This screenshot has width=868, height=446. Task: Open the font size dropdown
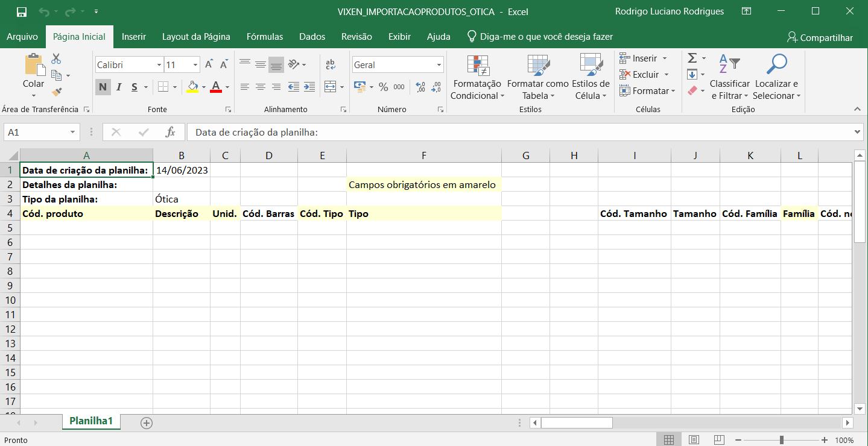[195, 65]
